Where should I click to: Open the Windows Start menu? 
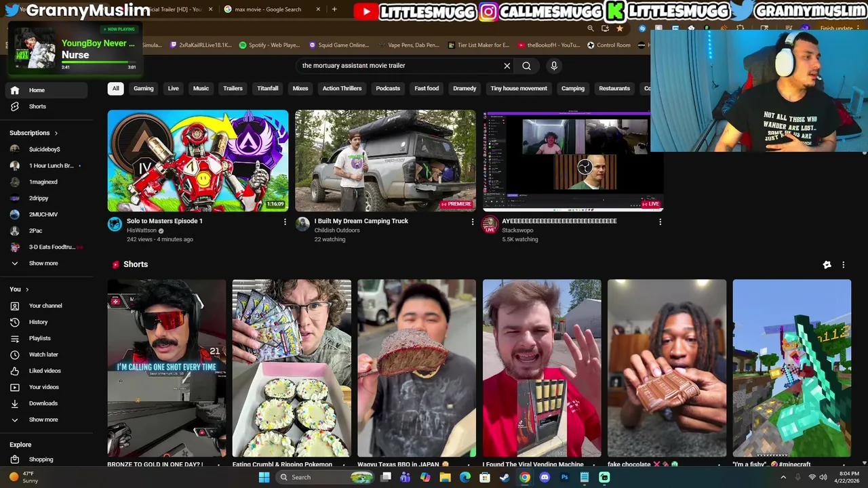coord(264,477)
